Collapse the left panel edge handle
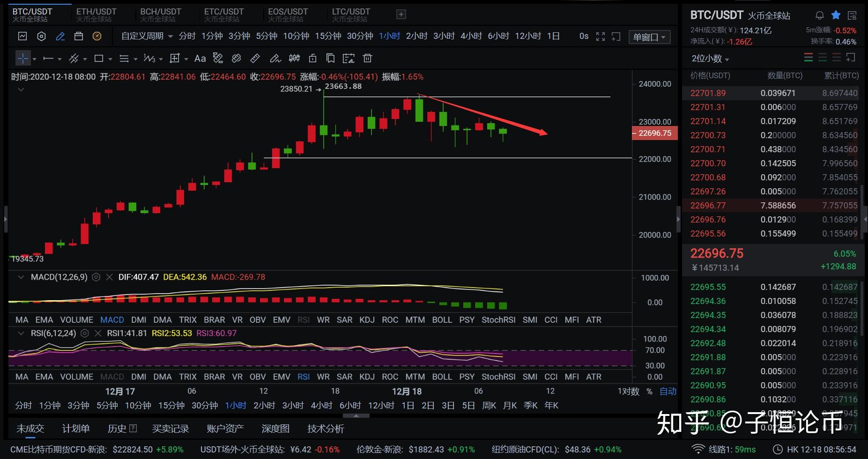Screen dimensions: 868x459 coord(6,218)
